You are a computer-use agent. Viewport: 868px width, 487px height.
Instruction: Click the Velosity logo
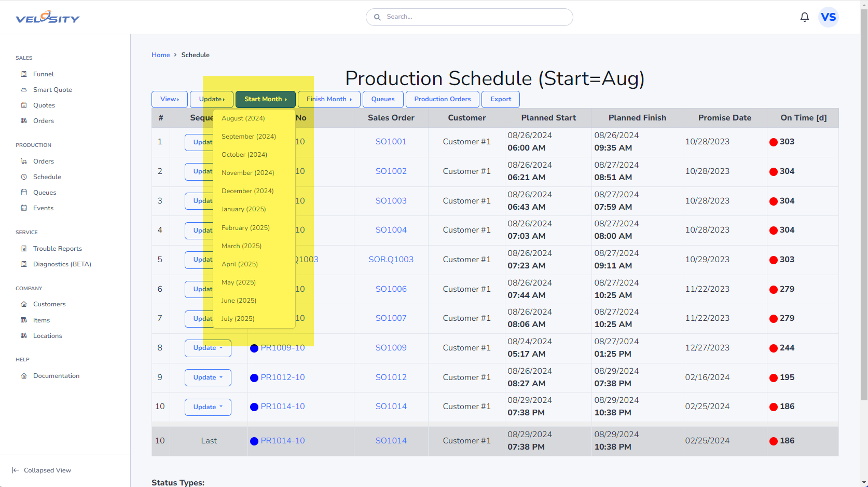pyautogui.click(x=48, y=18)
